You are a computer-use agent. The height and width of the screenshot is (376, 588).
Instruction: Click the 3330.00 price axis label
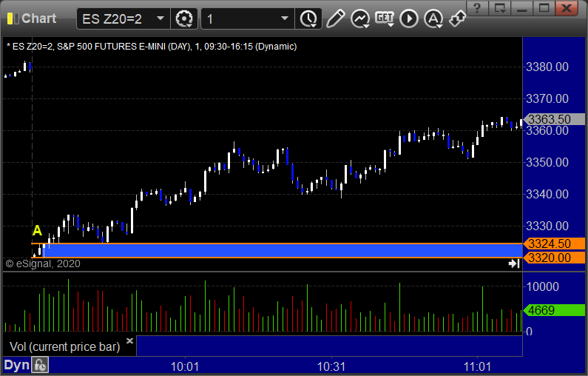click(x=547, y=226)
